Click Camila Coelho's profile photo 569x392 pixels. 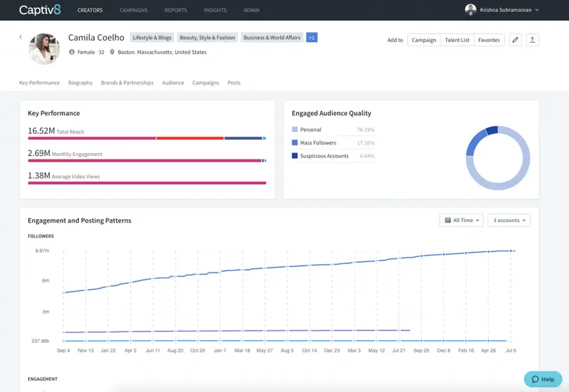pos(44,48)
